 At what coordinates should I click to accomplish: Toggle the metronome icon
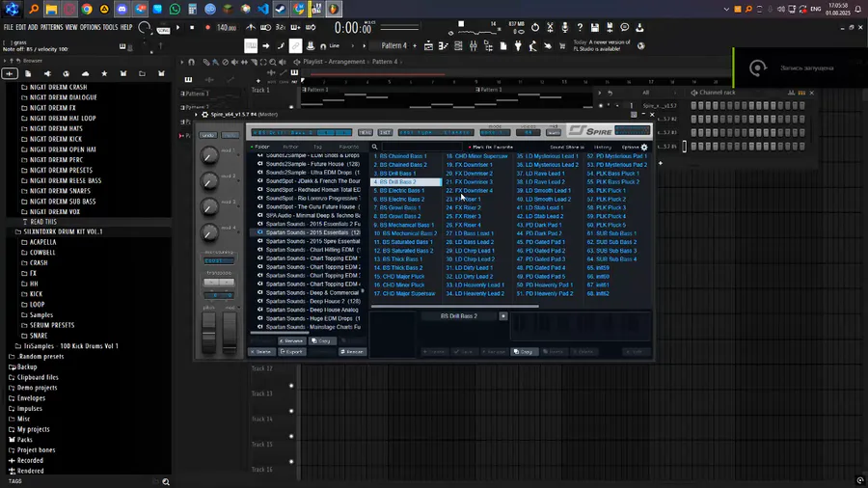pyautogui.click(x=251, y=27)
